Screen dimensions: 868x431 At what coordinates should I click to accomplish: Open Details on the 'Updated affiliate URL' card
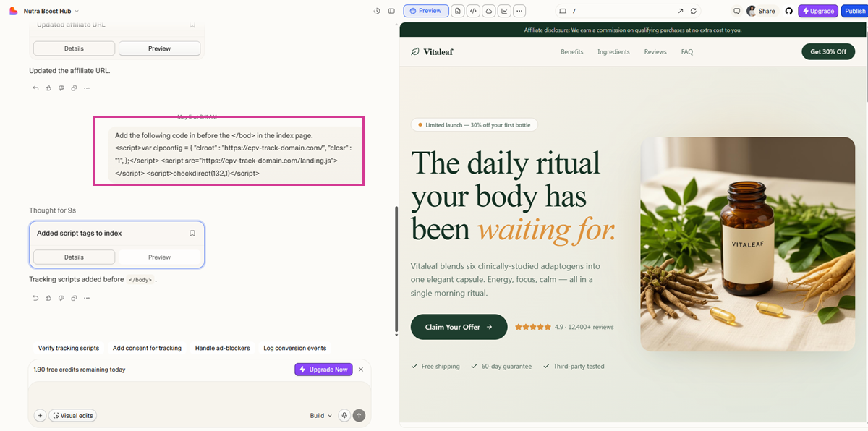click(74, 48)
